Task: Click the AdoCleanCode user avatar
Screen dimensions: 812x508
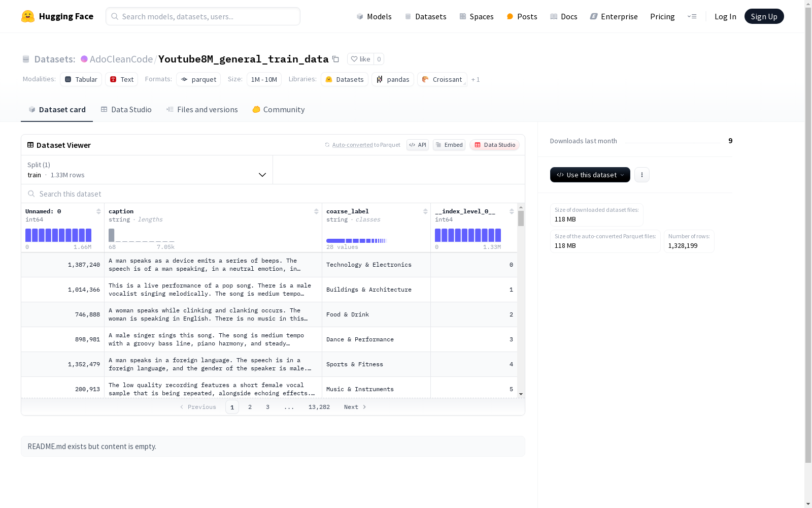Action: point(84,59)
